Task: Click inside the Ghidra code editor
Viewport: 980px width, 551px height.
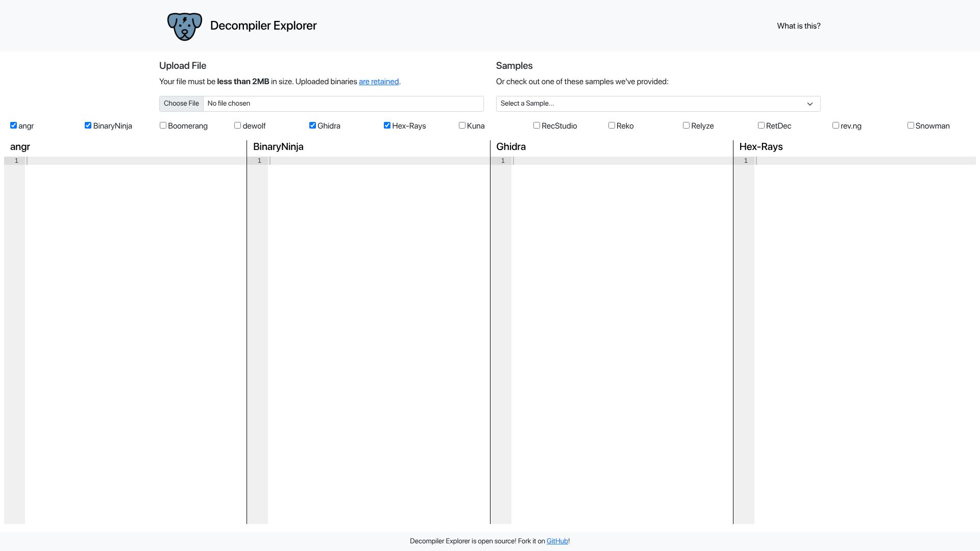Action: point(622,340)
